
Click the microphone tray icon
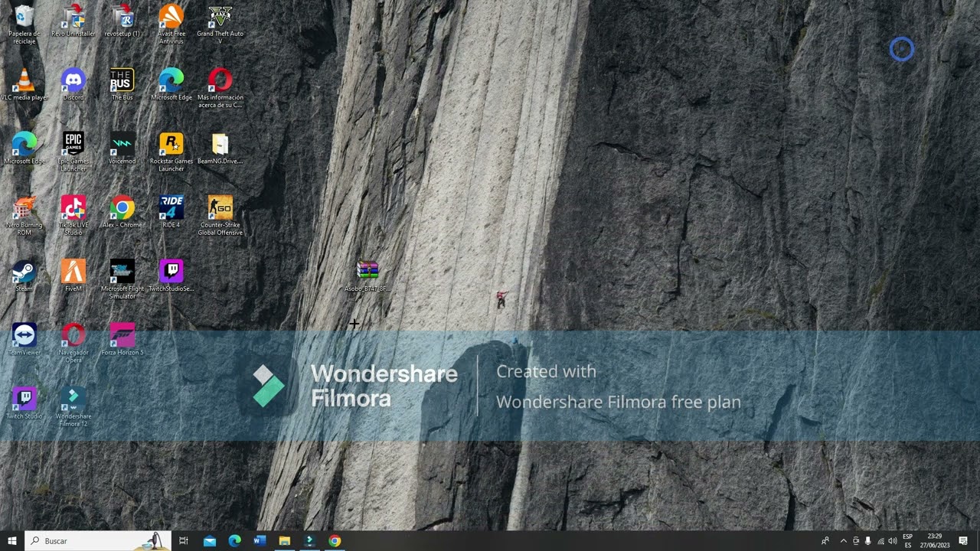coord(868,541)
